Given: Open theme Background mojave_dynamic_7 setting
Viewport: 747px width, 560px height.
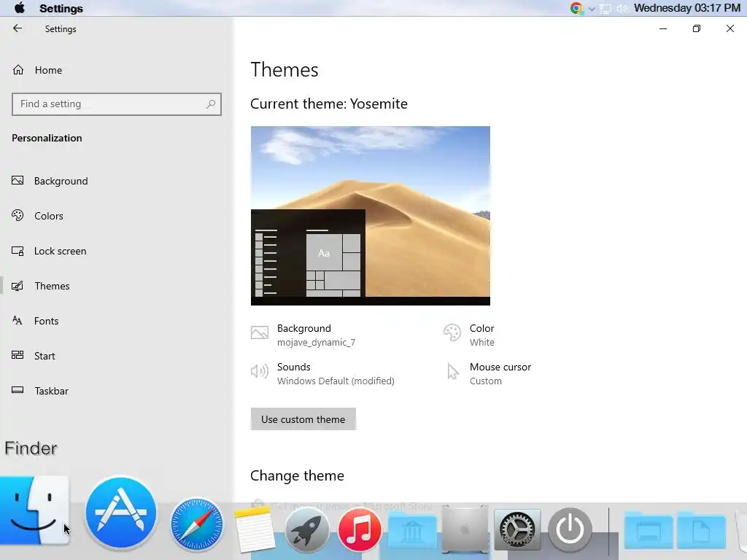Looking at the screenshot, I should (x=303, y=335).
